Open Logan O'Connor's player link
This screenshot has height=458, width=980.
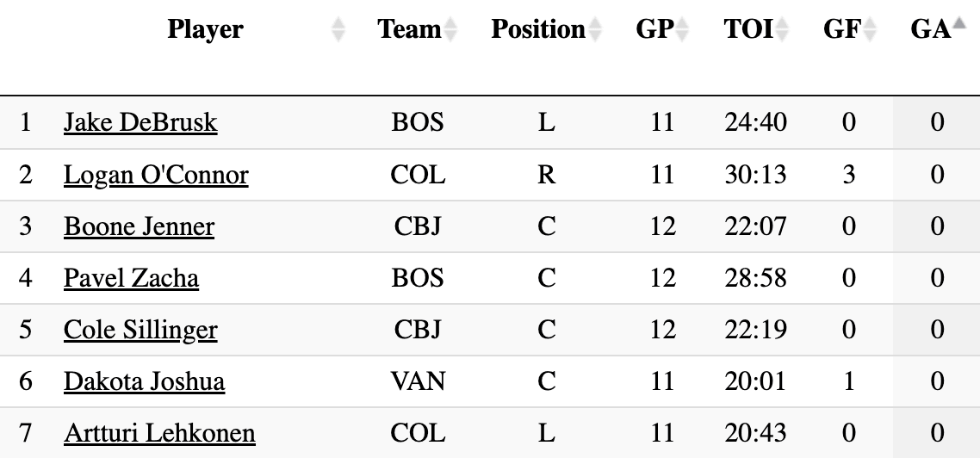[x=156, y=175]
